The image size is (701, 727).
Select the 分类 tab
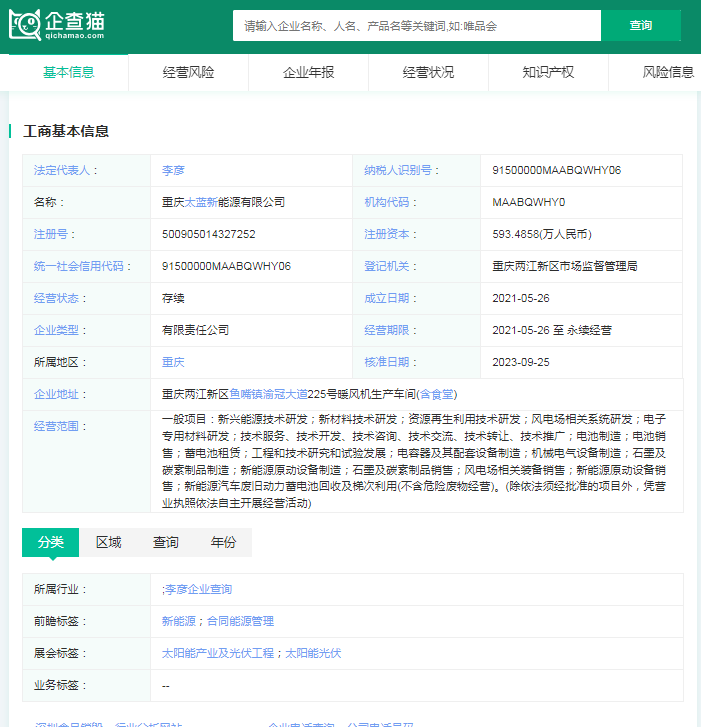(51, 542)
